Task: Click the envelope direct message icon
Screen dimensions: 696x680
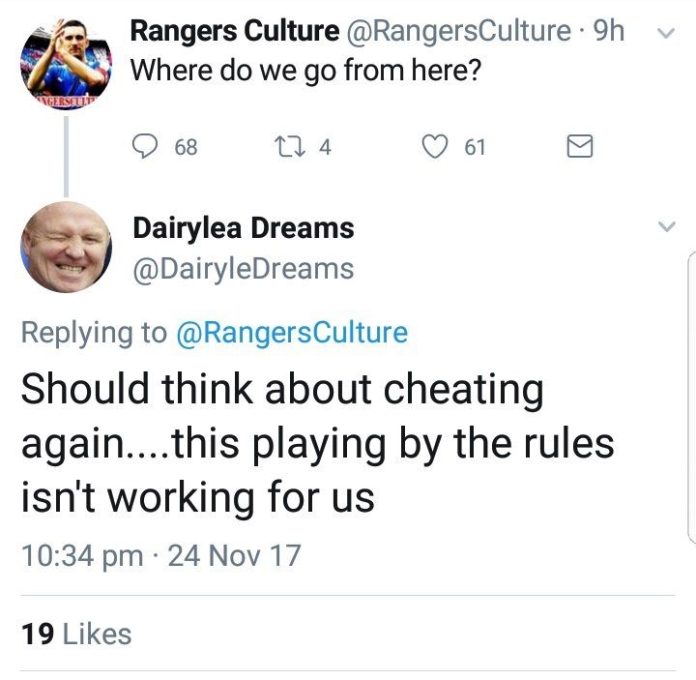Action: pyautogui.click(x=580, y=148)
